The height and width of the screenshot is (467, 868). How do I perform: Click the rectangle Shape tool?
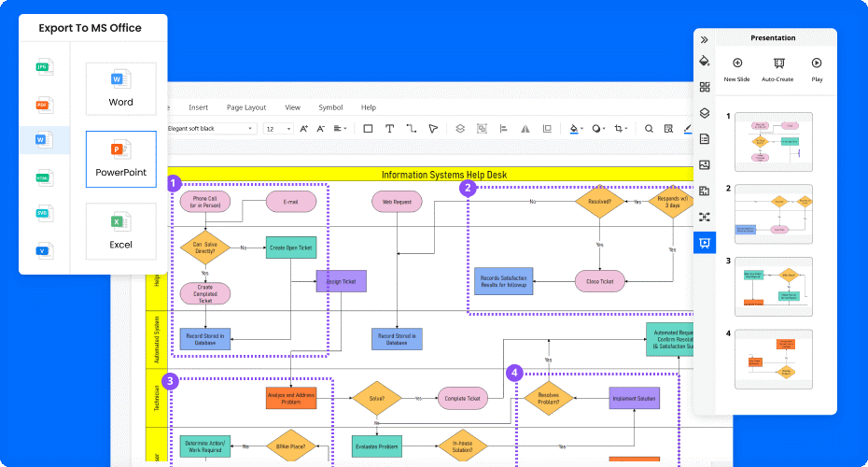coord(368,129)
